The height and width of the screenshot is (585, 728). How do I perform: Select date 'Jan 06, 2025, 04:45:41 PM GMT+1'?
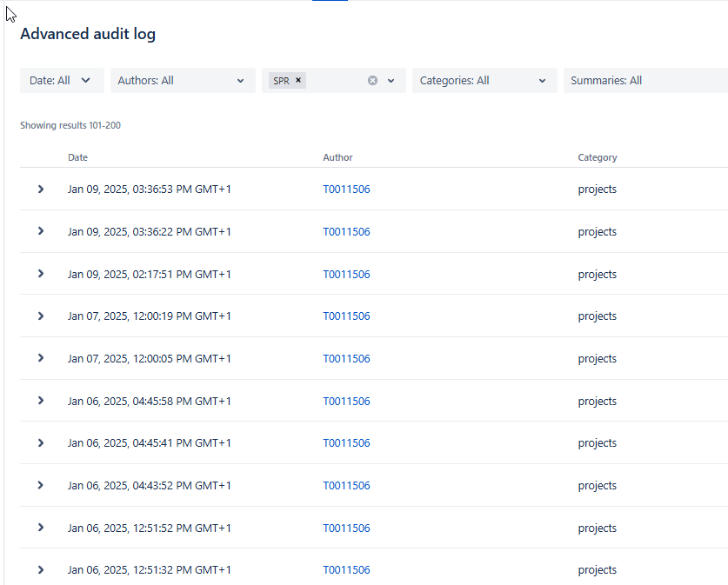click(x=149, y=443)
